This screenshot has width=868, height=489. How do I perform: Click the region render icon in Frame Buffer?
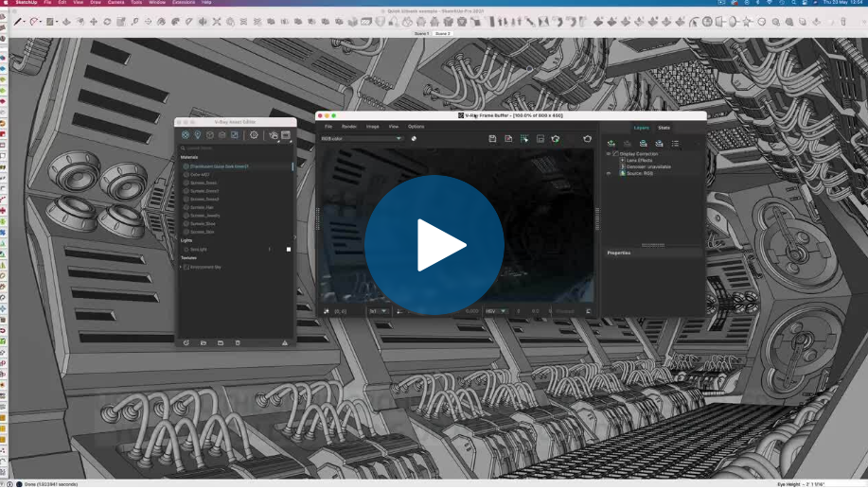click(524, 139)
